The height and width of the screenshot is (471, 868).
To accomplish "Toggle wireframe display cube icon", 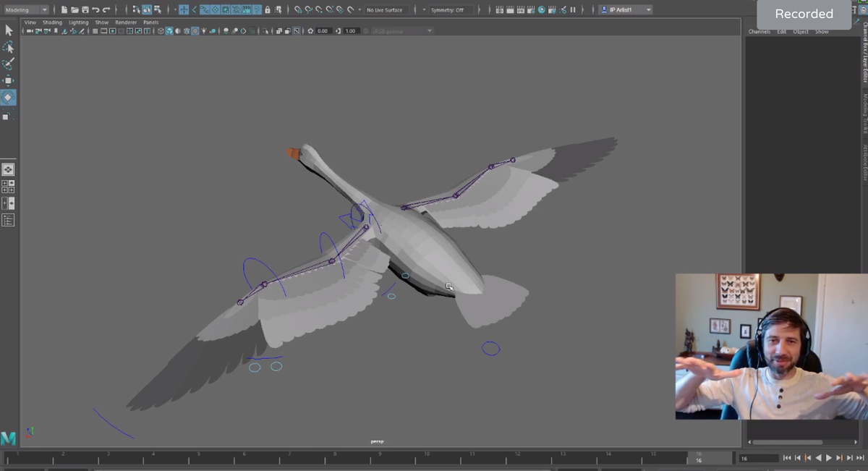I will [x=161, y=31].
